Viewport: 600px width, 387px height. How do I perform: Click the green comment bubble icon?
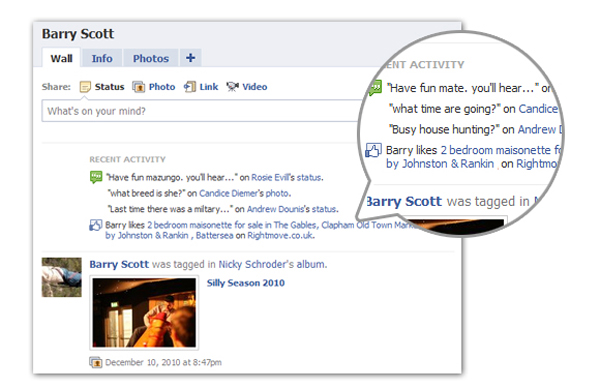coord(96,177)
